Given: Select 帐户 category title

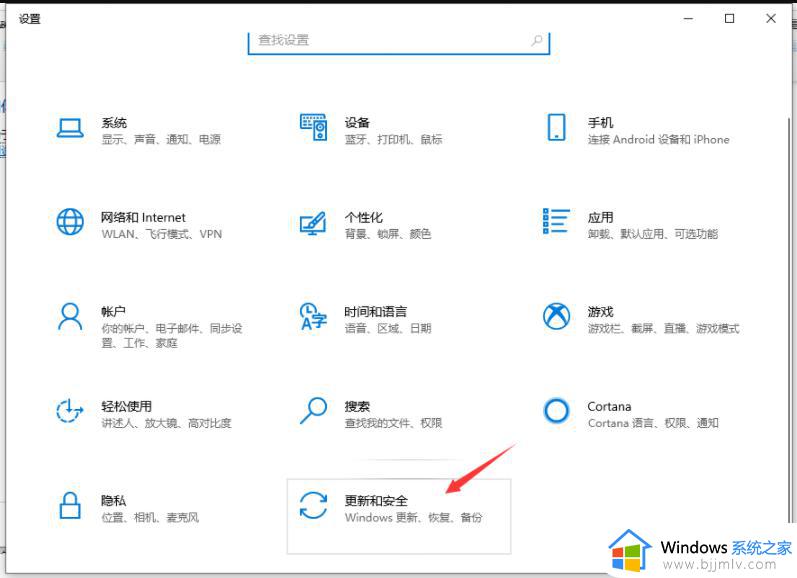Looking at the screenshot, I should 113,311.
